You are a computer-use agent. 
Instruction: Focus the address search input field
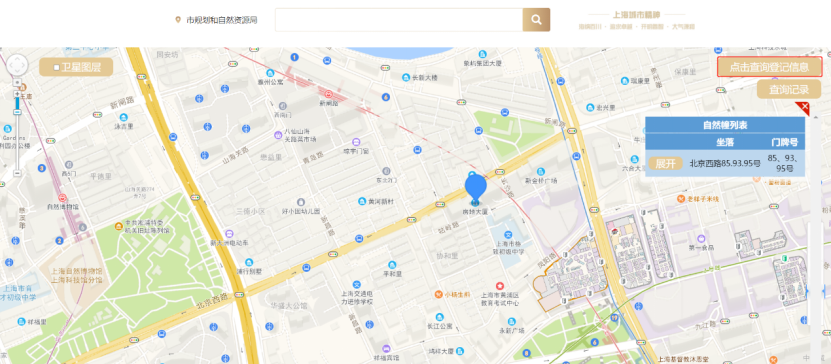(399, 20)
